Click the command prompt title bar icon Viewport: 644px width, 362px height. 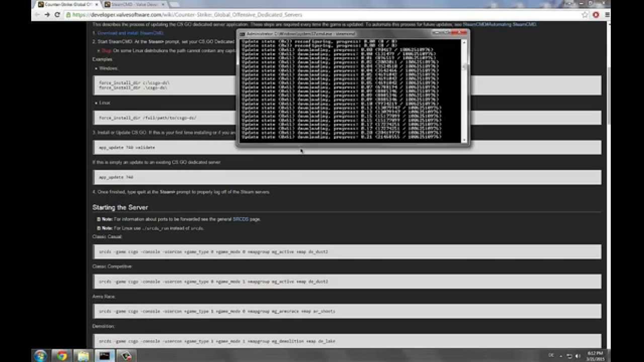click(x=242, y=34)
